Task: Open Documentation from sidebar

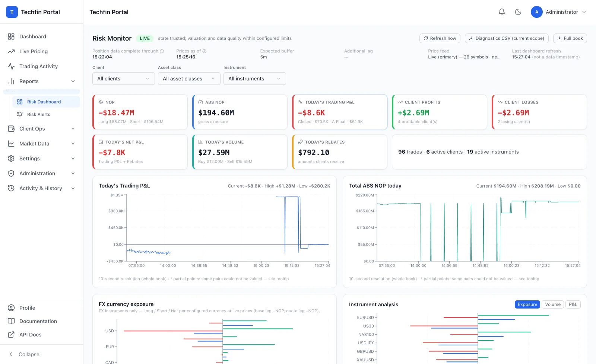Action: coord(41,321)
